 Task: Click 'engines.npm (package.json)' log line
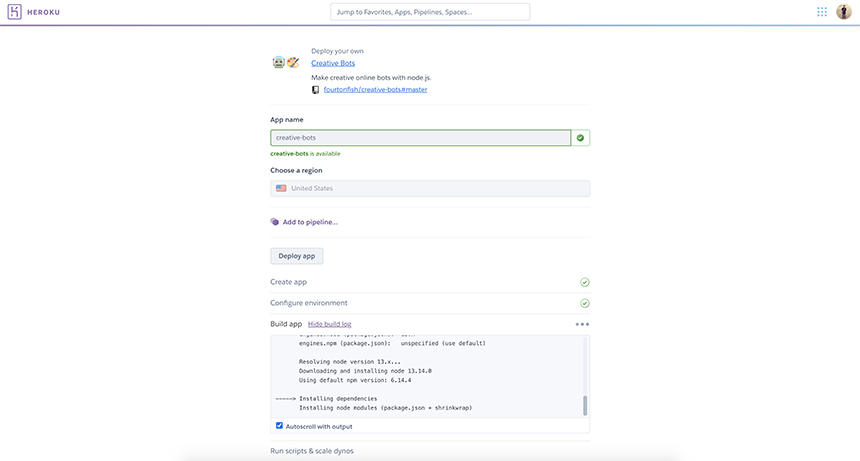[x=392, y=343]
